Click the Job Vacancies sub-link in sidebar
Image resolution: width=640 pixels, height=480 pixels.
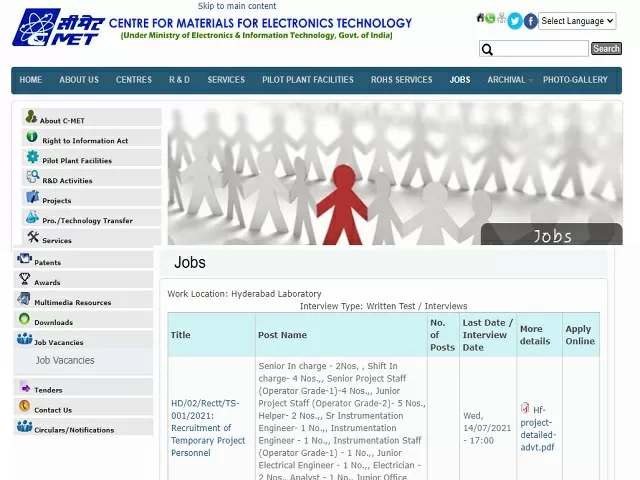65,360
